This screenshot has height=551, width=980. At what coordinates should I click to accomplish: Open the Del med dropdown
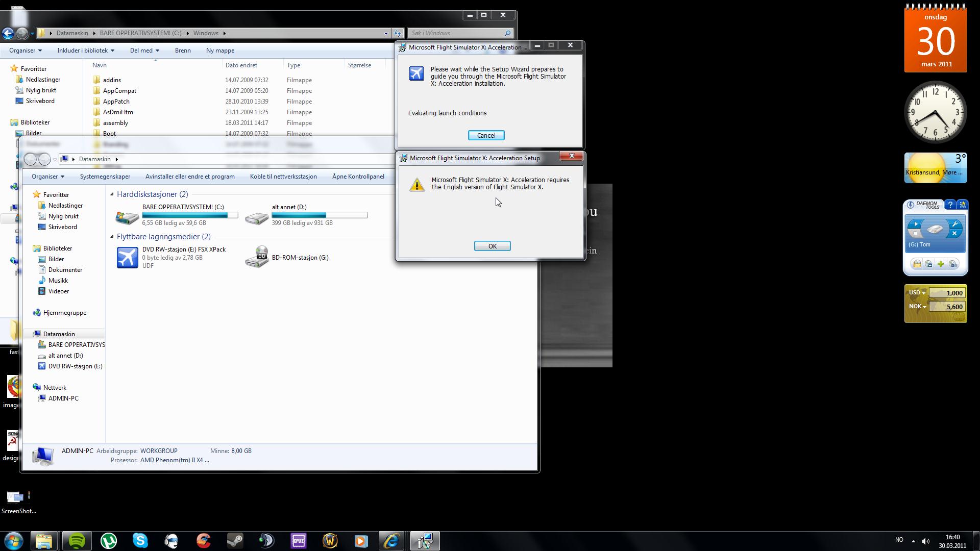(144, 51)
